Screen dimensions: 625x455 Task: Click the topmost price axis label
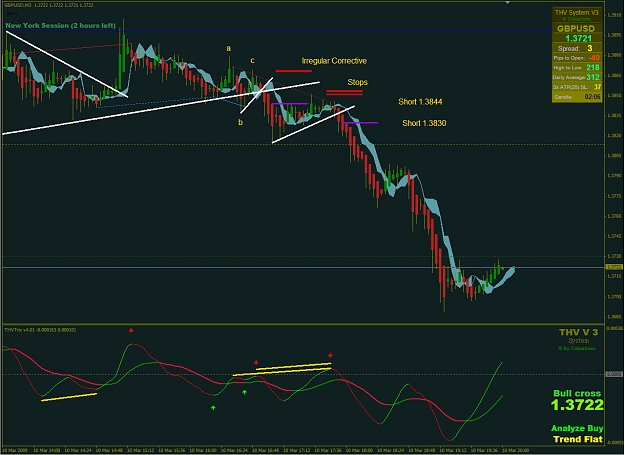click(x=614, y=15)
